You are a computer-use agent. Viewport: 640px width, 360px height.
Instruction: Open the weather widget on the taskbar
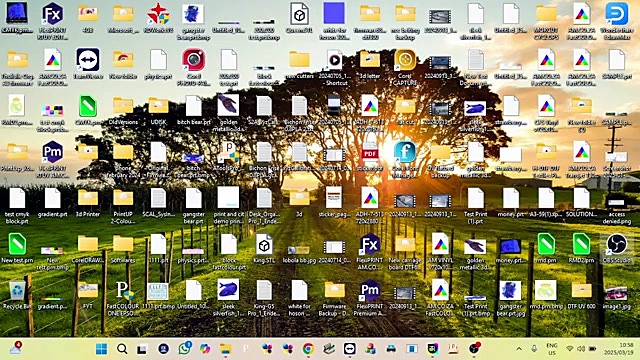pyautogui.click(x=16, y=348)
